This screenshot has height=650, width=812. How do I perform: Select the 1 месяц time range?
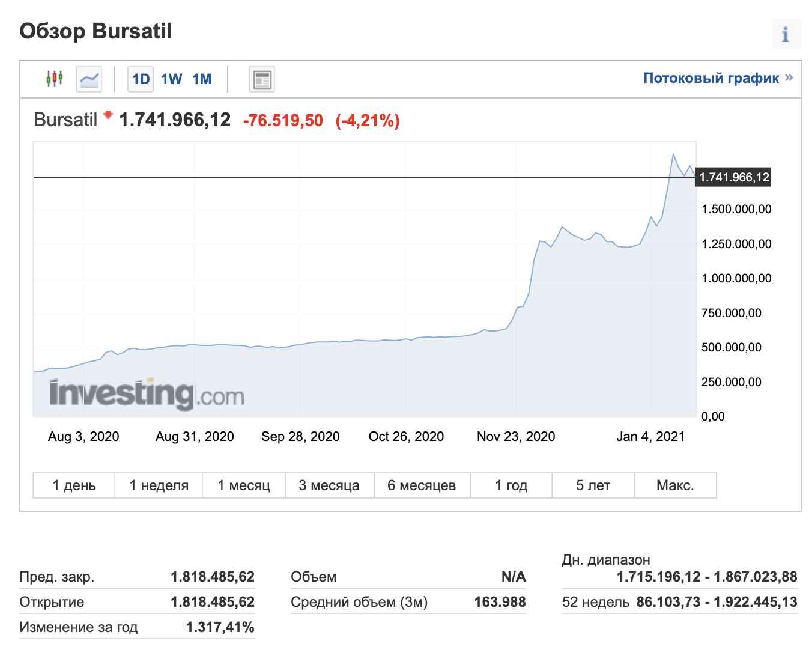pyautogui.click(x=243, y=485)
